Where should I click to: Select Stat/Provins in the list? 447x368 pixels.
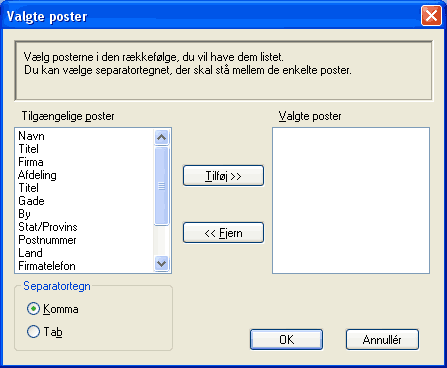click(48, 227)
